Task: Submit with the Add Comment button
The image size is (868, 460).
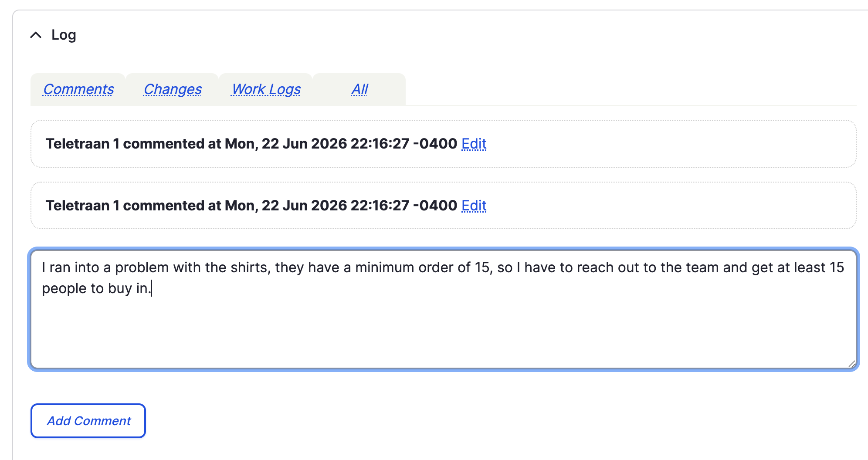Action: pos(88,421)
